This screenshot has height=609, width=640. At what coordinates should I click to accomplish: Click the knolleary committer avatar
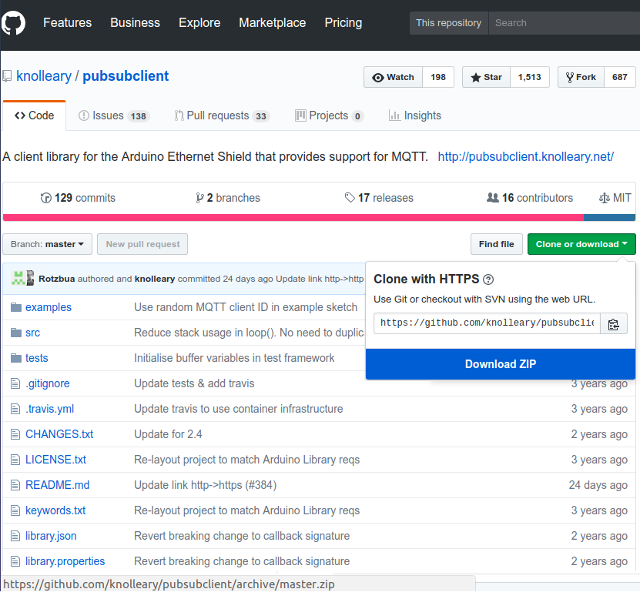pos(30,278)
